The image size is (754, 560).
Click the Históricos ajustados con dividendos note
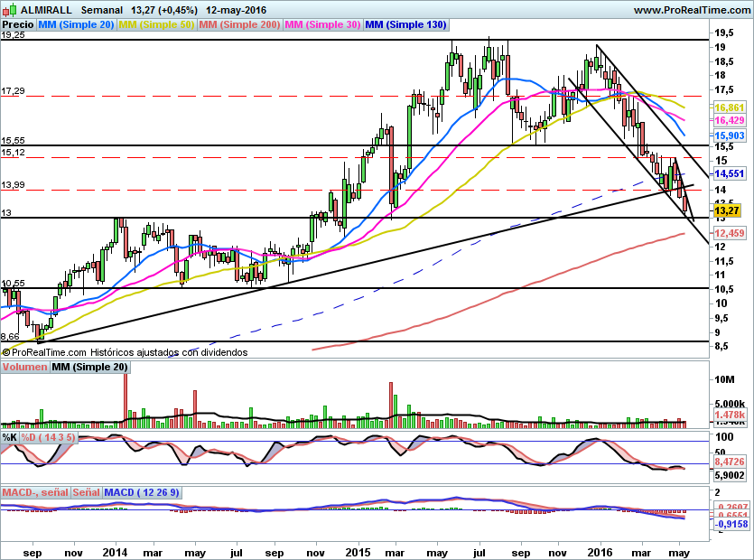click(169, 352)
